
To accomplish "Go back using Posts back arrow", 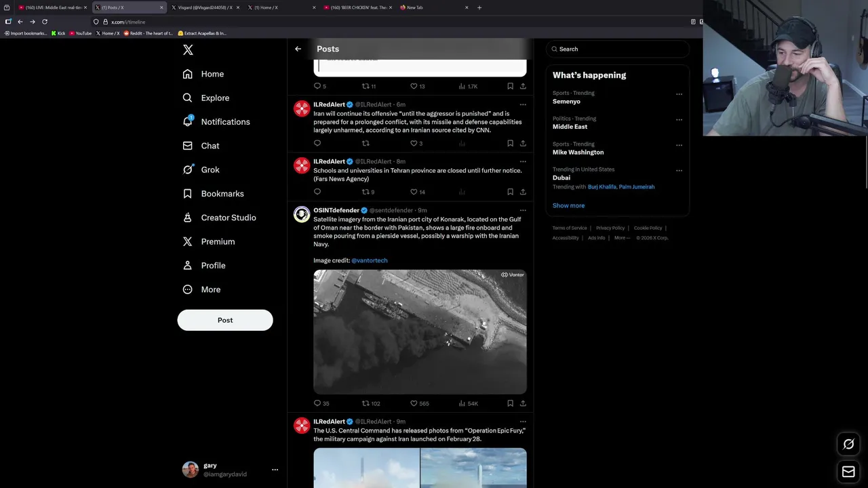I will (298, 49).
